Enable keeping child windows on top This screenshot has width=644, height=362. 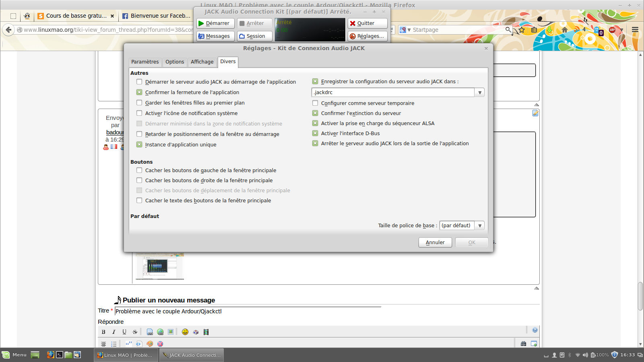click(139, 103)
